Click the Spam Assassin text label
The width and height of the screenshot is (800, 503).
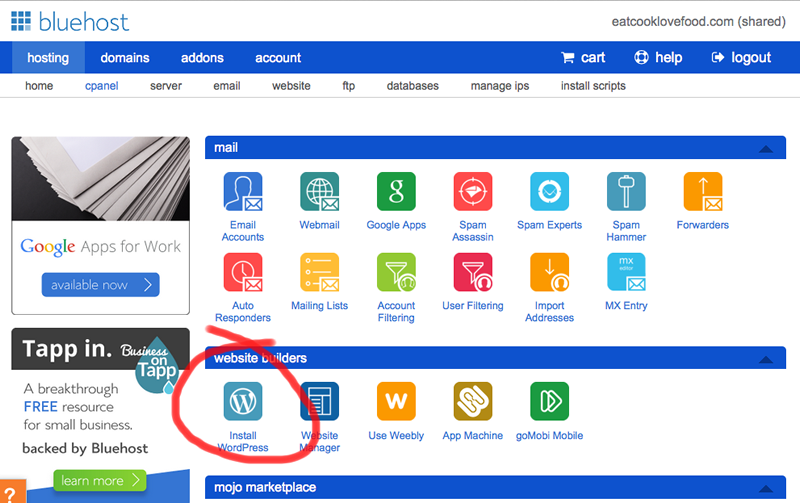[x=473, y=231]
